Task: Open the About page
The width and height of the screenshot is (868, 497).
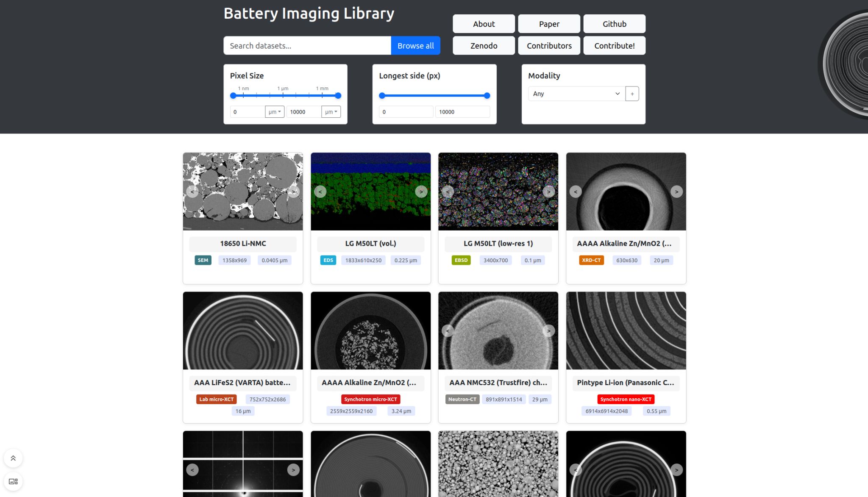Action: [484, 24]
